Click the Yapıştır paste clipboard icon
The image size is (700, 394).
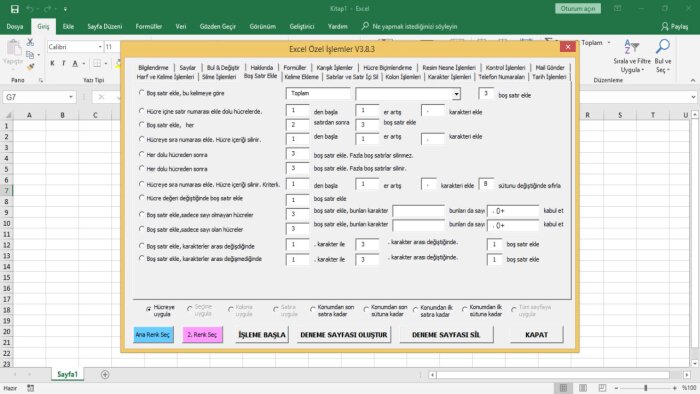[13, 48]
